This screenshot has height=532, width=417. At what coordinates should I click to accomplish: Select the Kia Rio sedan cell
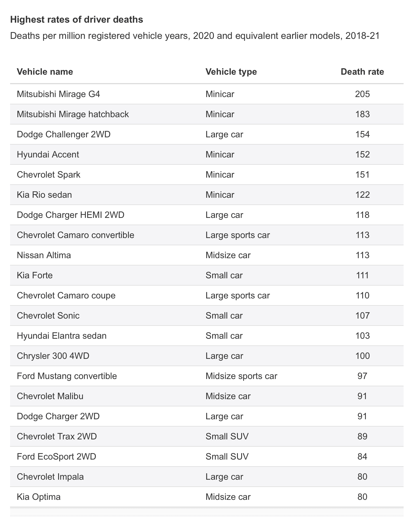click(x=44, y=195)
